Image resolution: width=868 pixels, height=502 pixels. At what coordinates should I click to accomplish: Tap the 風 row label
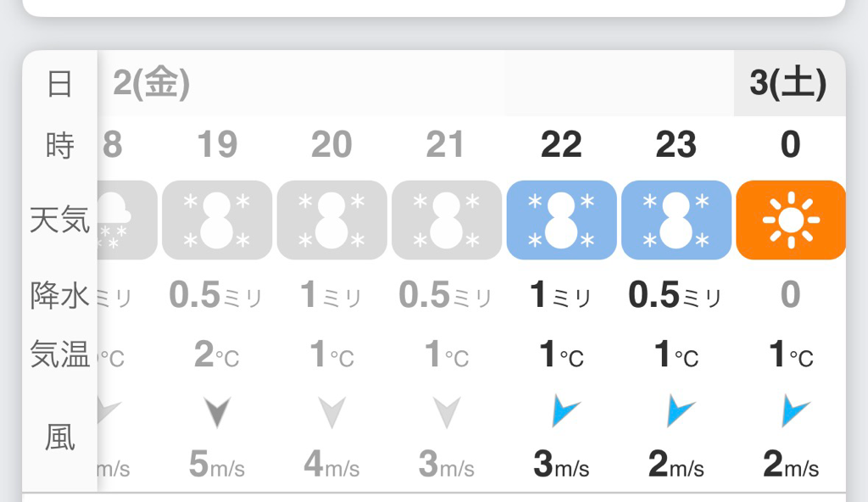click(x=59, y=438)
